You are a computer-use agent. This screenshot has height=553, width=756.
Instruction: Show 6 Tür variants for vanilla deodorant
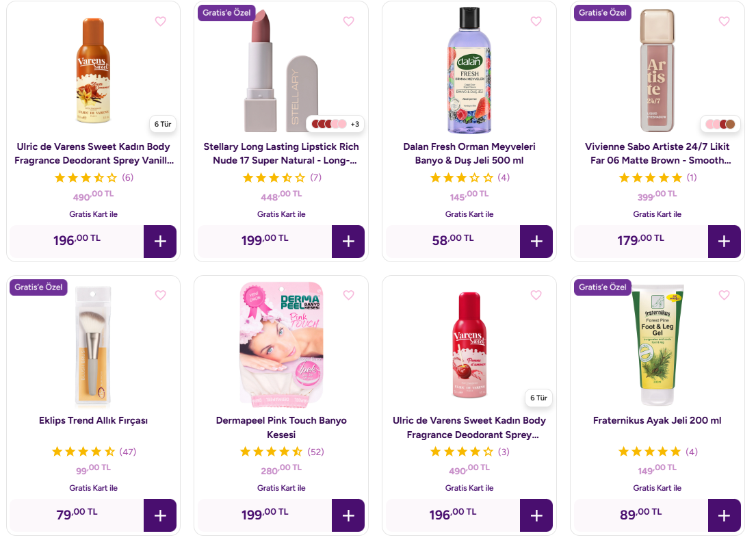[162, 124]
